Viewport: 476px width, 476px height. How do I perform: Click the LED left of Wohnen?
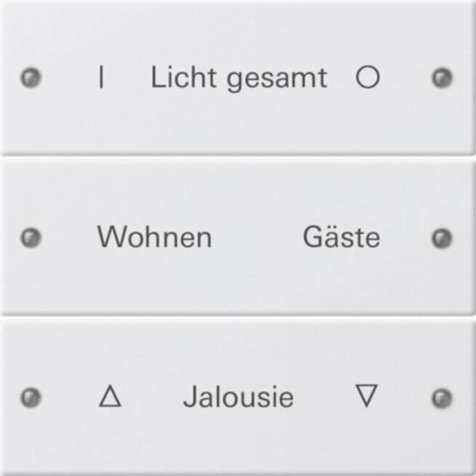31,238
